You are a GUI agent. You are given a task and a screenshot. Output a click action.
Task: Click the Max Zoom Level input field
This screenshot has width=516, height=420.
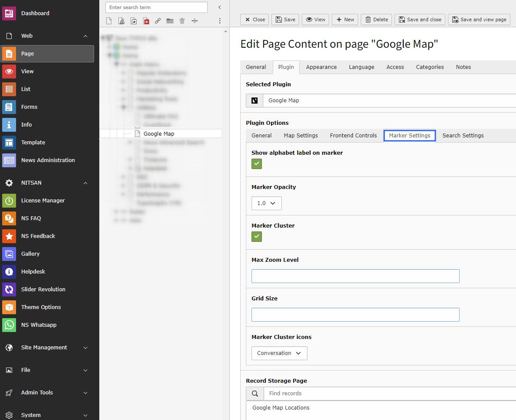click(356, 276)
